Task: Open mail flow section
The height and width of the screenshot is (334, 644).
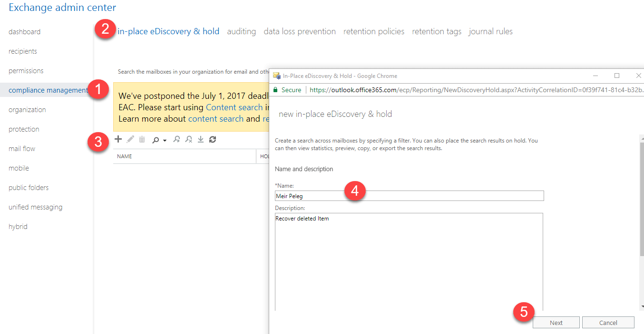Action: [22, 149]
